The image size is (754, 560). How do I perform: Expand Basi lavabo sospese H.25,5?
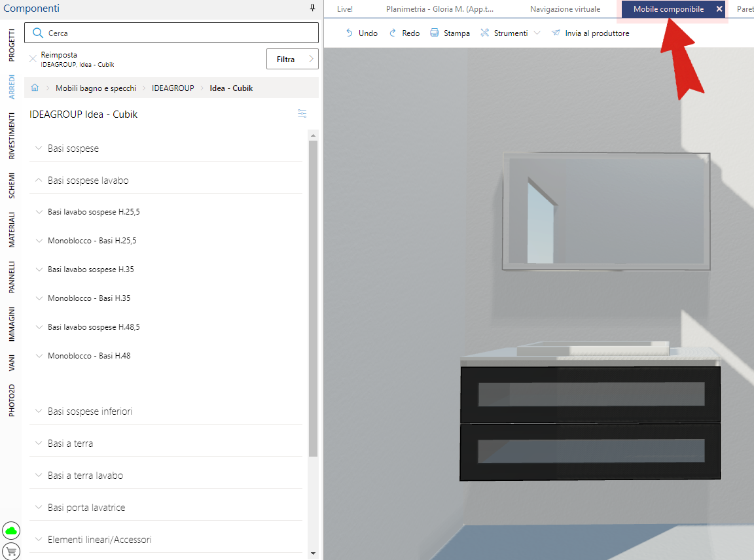pyautogui.click(x=39, y=211)
